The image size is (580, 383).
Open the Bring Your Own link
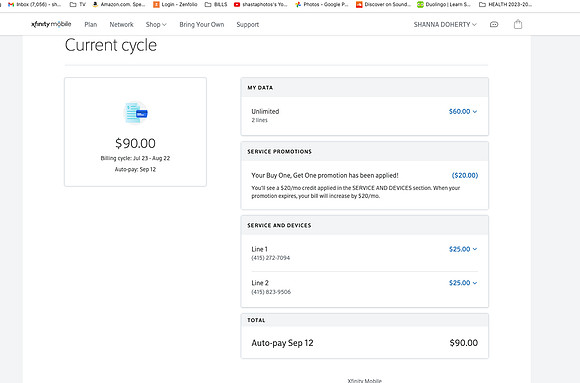tap(202, 24)
